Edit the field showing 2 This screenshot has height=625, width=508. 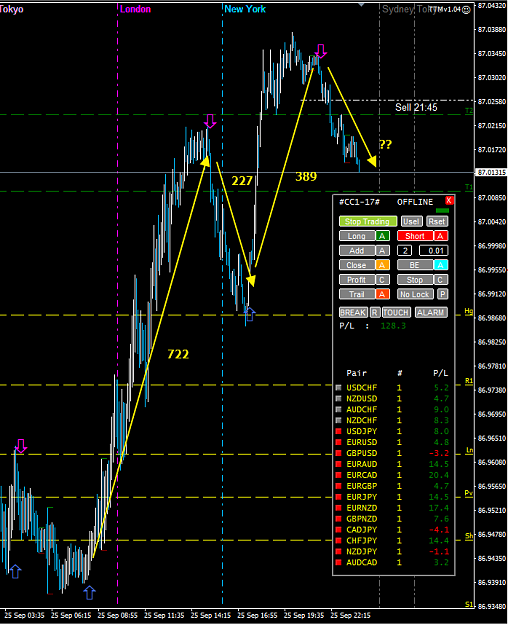(405, 251)
